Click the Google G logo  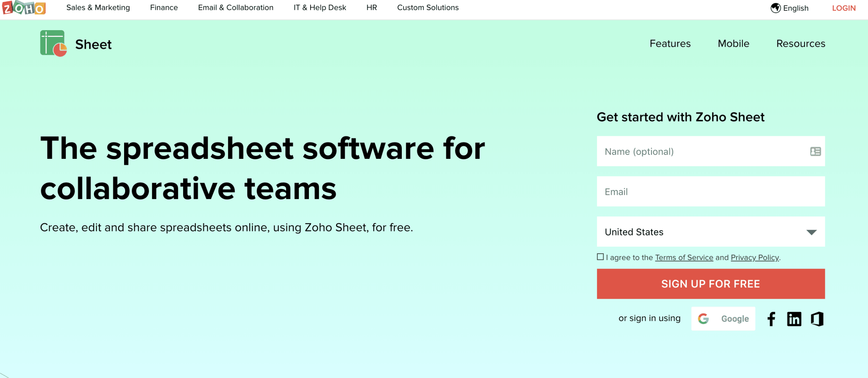[x=703, y=319]
